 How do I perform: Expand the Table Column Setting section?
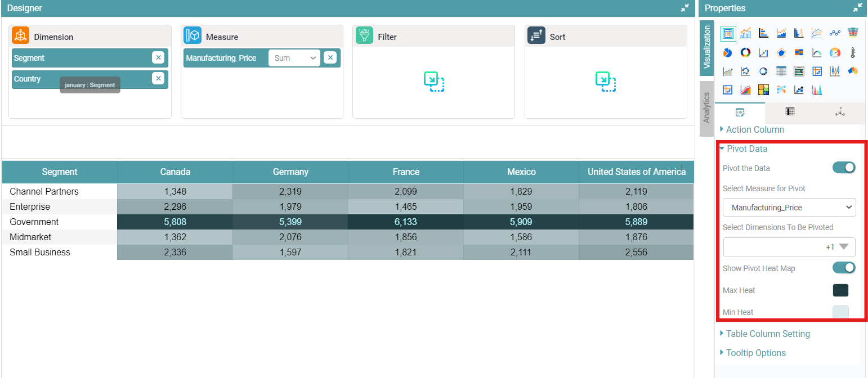(767, 334)
